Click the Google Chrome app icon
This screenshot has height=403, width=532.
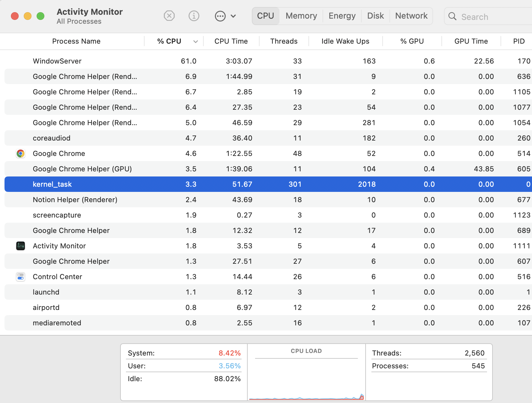[x=21, y=154]
